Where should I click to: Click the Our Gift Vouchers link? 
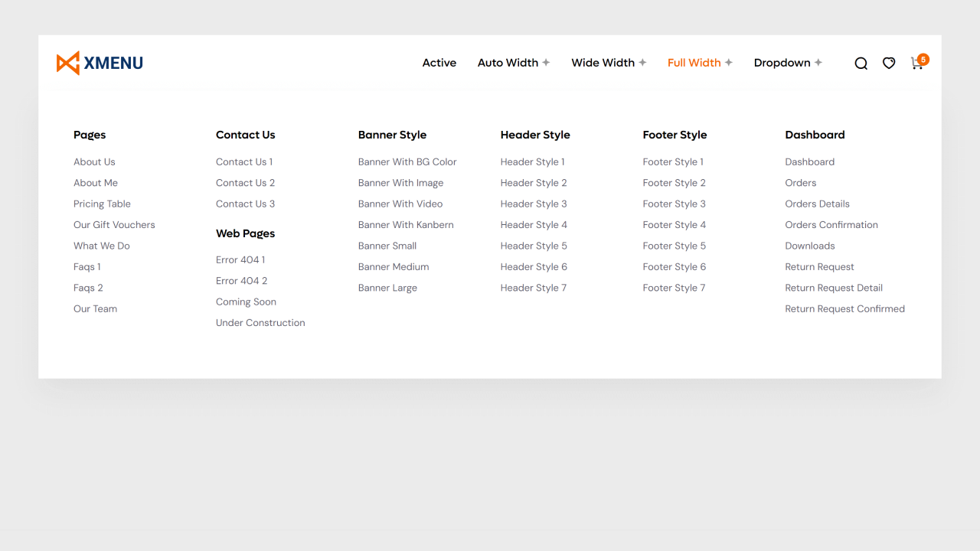click(x=114, y=224)
